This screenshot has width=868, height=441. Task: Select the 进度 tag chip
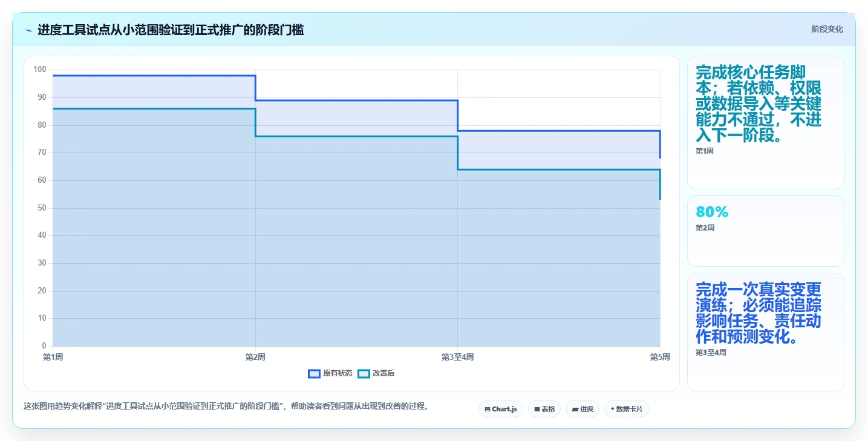[582, 409]
